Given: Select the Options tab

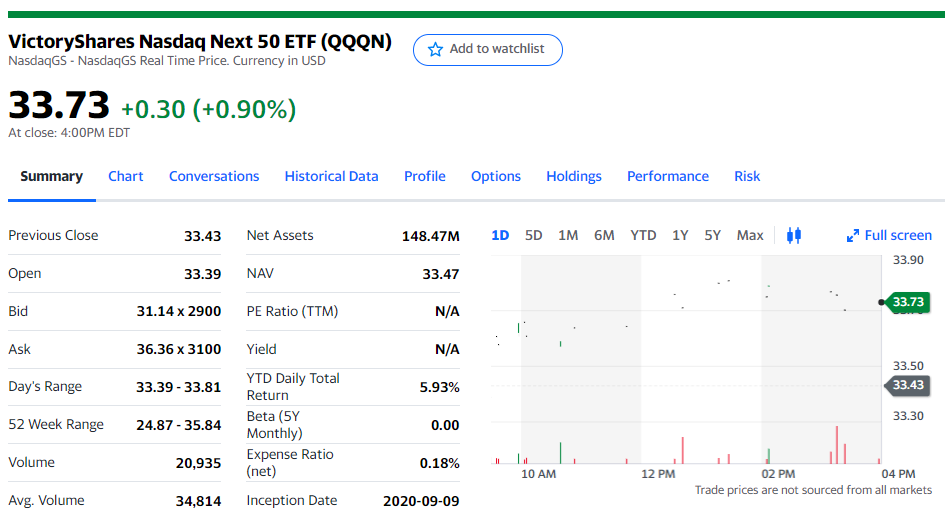Looking at the screenshot, I should 496,176.
